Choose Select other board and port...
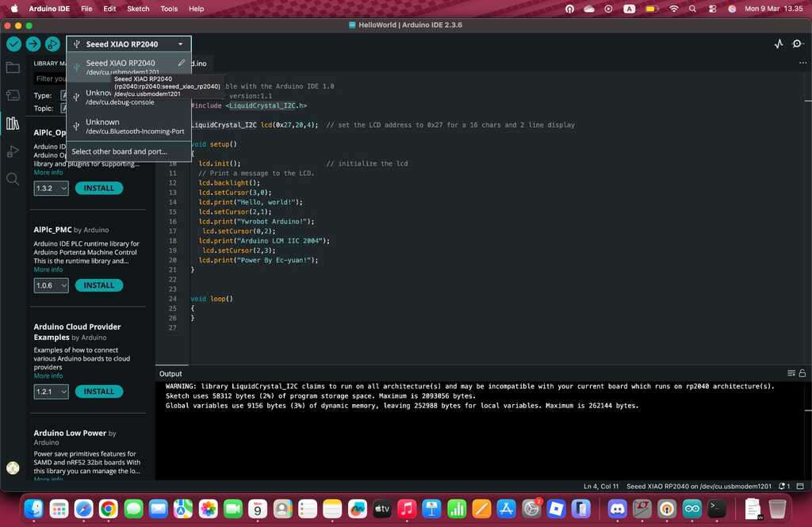The image size is (812, 527). [x=128, y=151]
